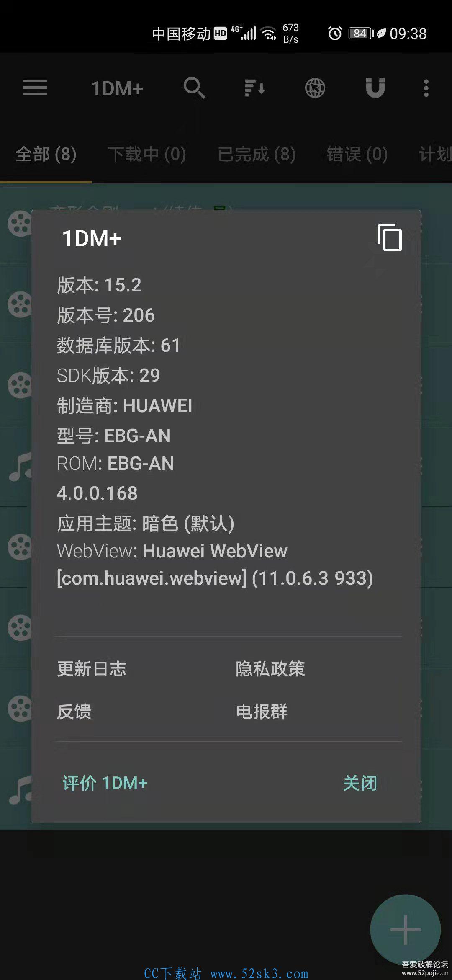Viewport: 452px width, 980px height.
Task: Switch to the 错误 (0) tab
Action: click(357, 154)
